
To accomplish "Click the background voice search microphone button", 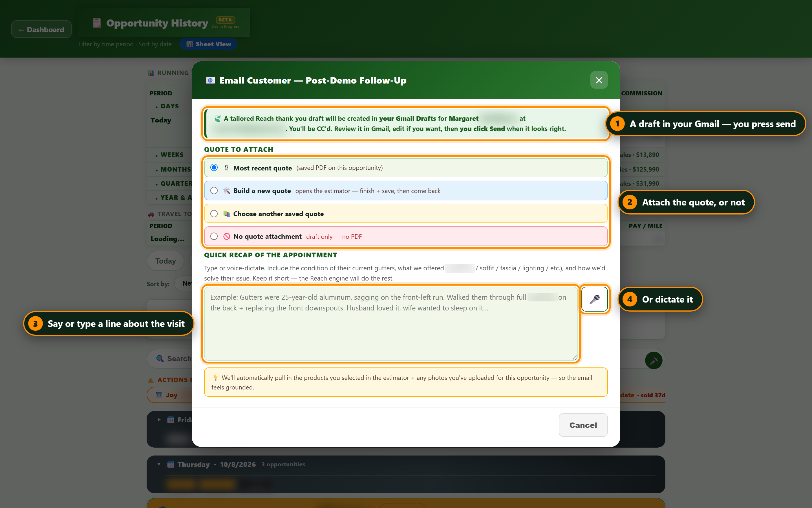I will 653,360.
